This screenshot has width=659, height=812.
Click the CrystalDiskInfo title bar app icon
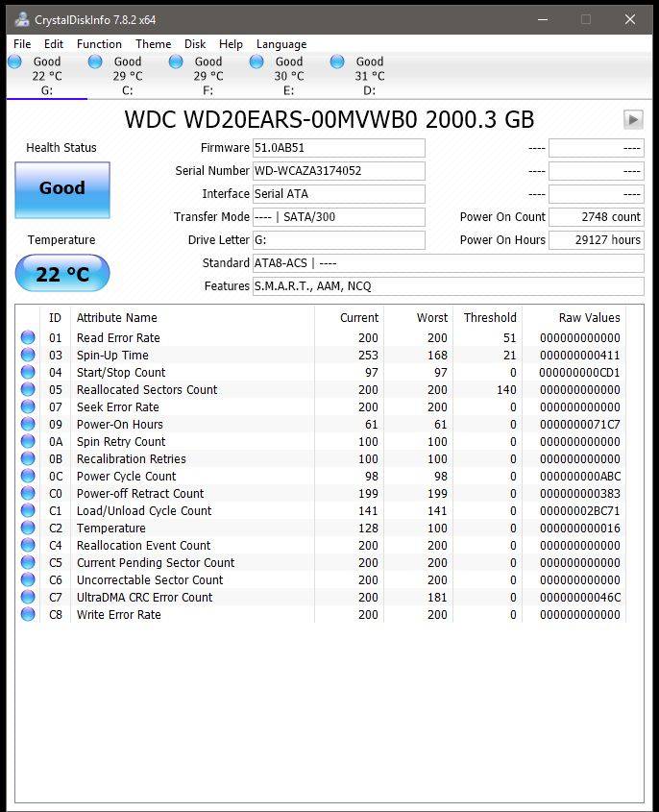coord(22,19)
